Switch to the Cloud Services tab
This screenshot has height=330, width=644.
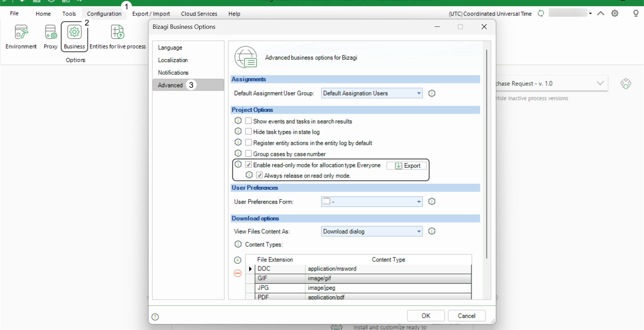point(199,14)
